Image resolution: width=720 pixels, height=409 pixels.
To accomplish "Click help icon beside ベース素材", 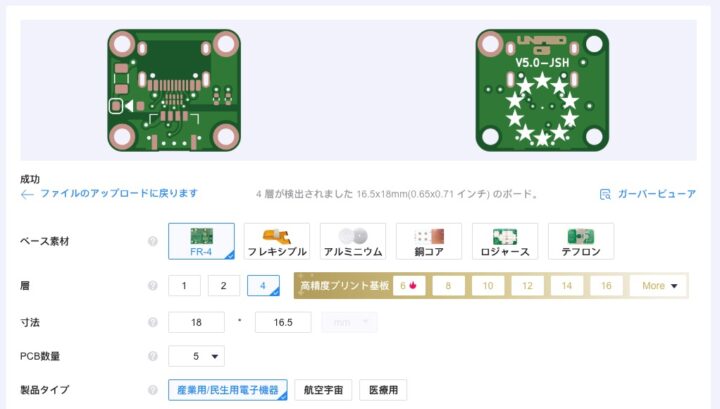I will click(x=152, y=241).
